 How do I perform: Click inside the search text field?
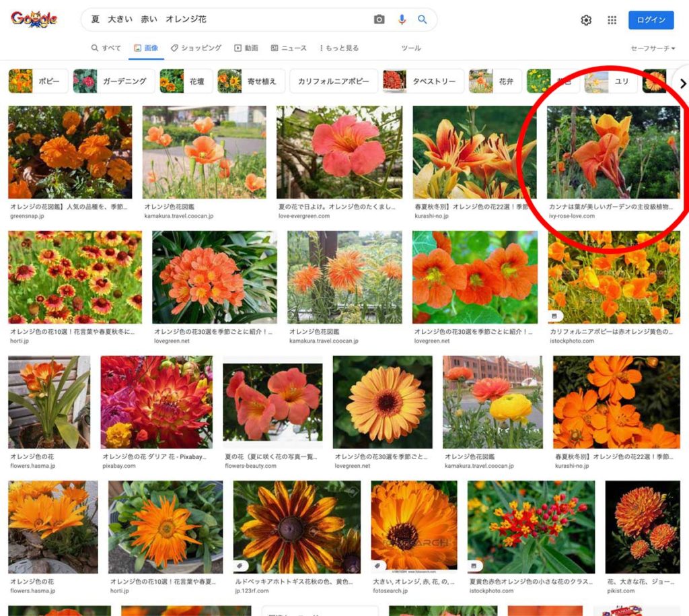pyautogui.click(x=229, y=20)
